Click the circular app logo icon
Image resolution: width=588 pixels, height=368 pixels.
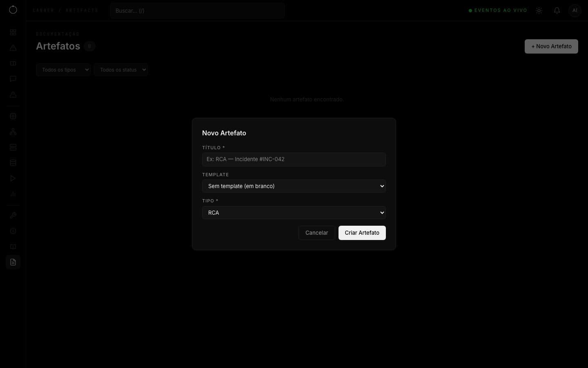tap(13, 10)
